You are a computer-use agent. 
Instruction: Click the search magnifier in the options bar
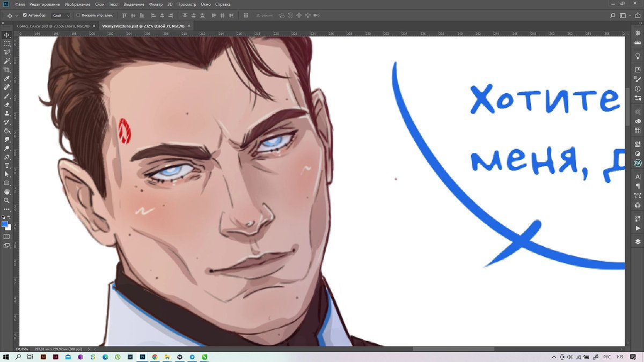613,16
